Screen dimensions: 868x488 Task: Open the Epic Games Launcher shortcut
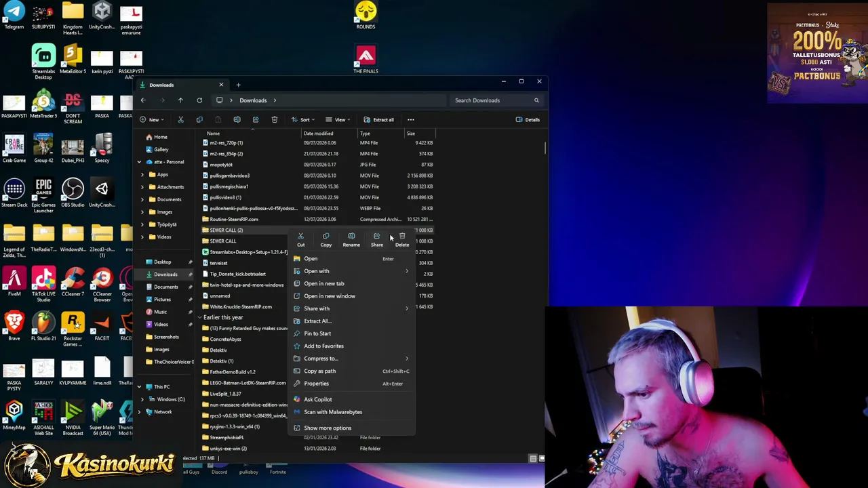(43, 196)
